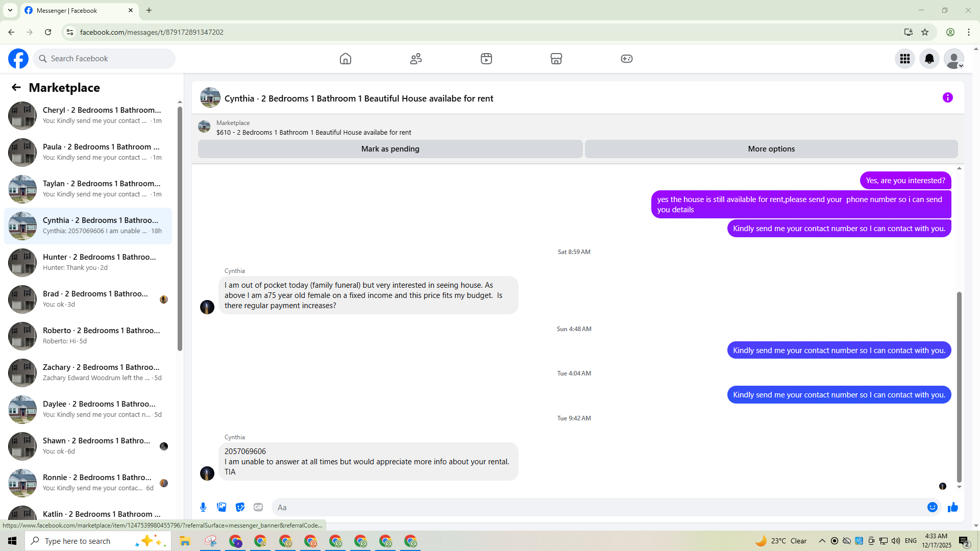Viewport: 980px width, 551px height.
Task: Open Facebook notifications bell
Action: click(929, 59)
